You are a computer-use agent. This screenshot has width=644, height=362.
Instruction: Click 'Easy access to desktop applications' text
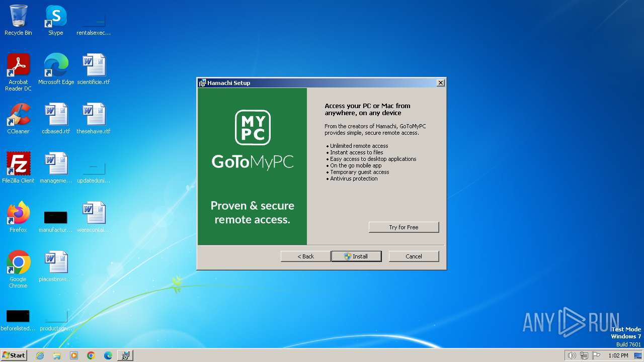pyautogui.click(x=373, y=159)
